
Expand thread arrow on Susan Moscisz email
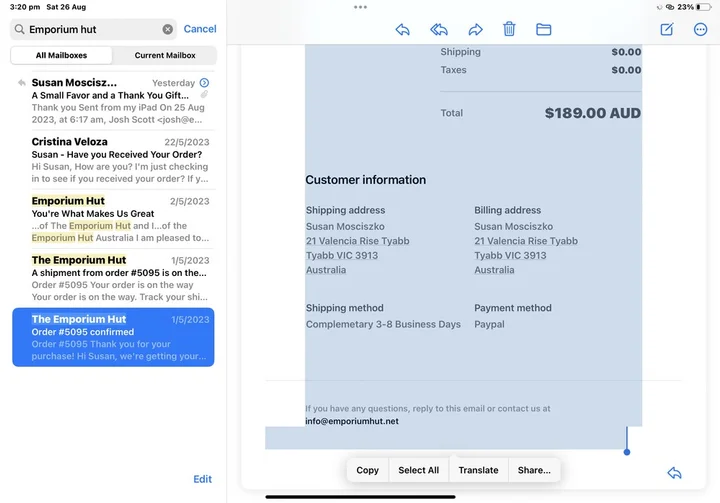[204, 83]
